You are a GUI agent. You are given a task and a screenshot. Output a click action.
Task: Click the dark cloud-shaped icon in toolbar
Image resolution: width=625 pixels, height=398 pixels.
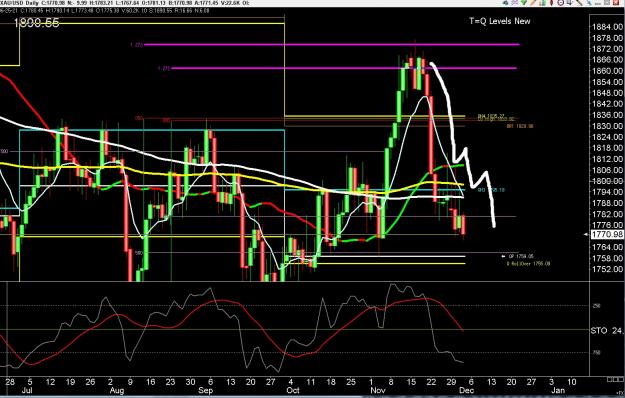[x=505, y=3]
